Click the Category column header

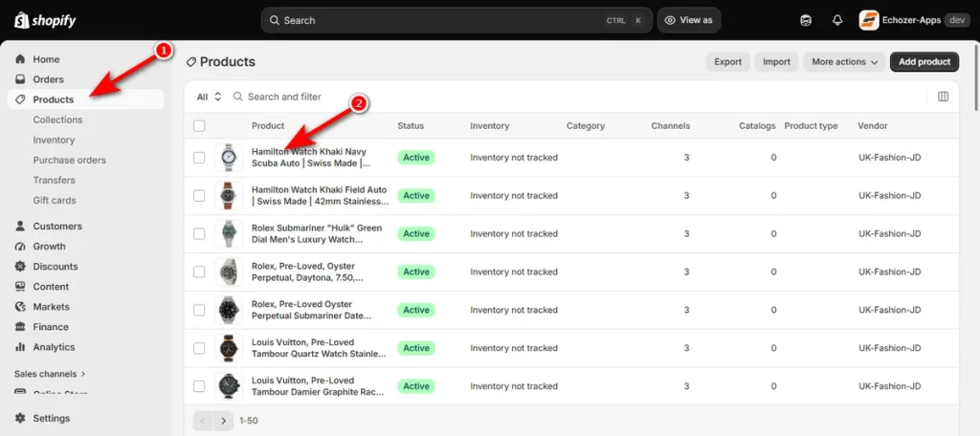(586, 126)
